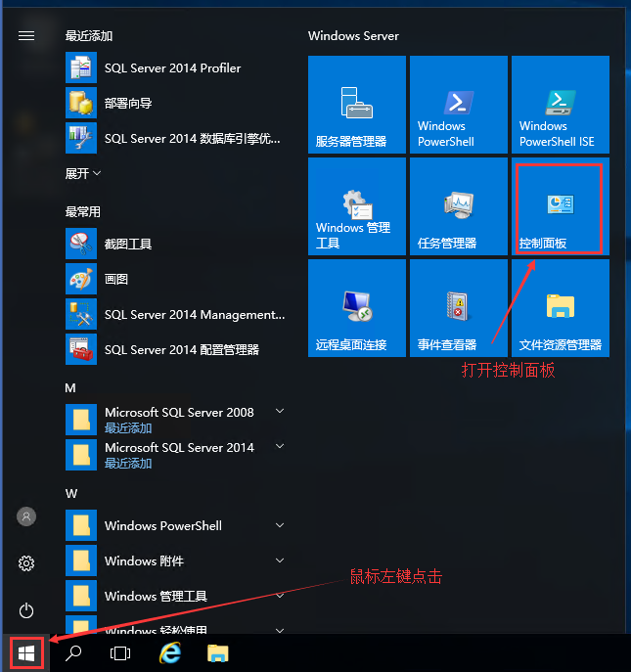
Task: Open the taskbar search magnifier
Action: pos(73,653)
